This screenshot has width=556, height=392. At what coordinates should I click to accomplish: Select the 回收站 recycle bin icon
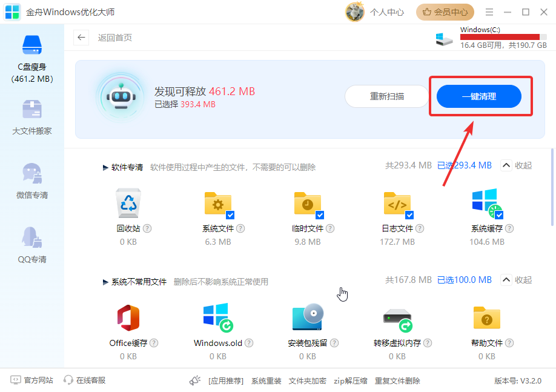(x=128, y=202)
